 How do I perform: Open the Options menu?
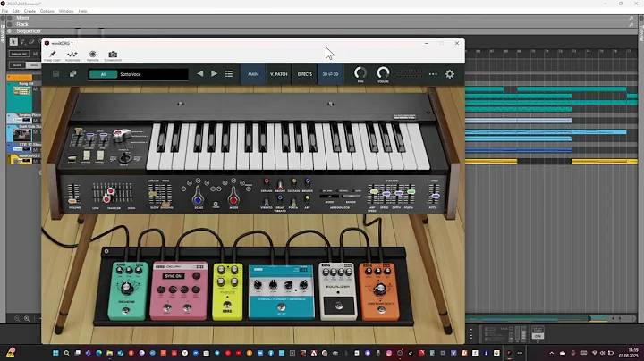click(x=47, y=11)
